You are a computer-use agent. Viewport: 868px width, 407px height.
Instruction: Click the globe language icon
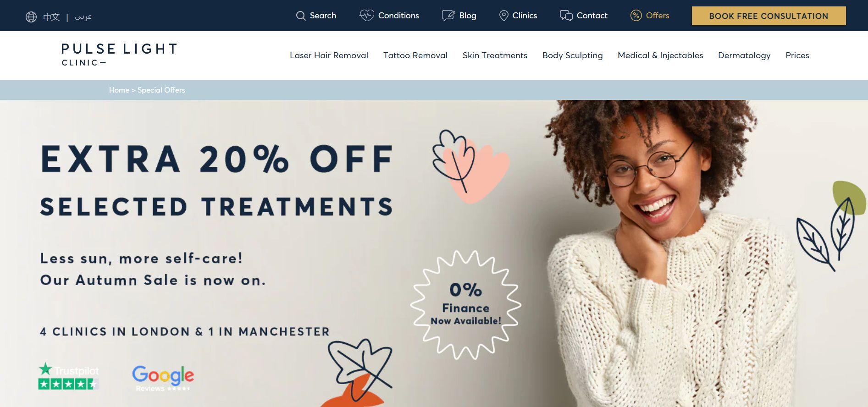31,17
